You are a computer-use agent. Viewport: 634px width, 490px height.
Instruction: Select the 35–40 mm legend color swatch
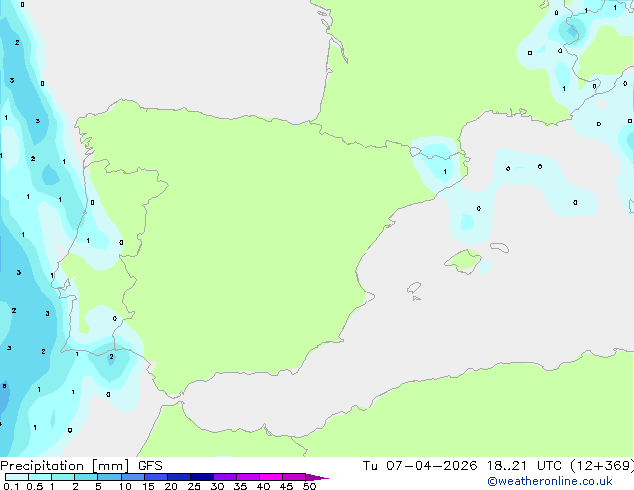click(x=247, y=477)
